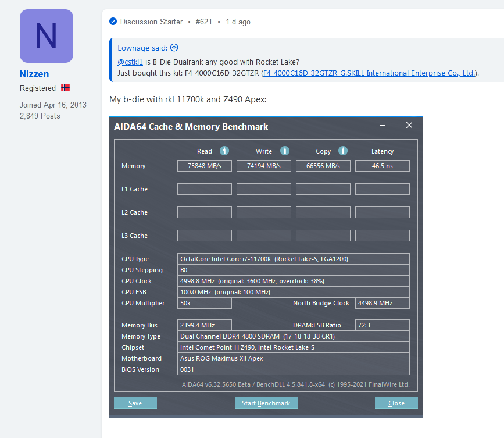Click the Read column info icon
This screenshot has width=504, height=438.
pos(224,151)
